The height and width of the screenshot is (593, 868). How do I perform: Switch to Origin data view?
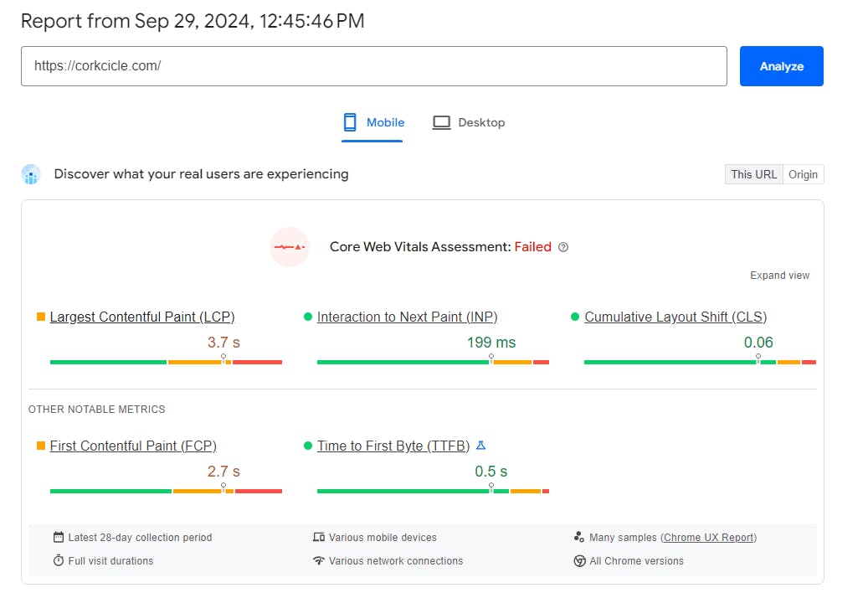click(x=803, y=174)
